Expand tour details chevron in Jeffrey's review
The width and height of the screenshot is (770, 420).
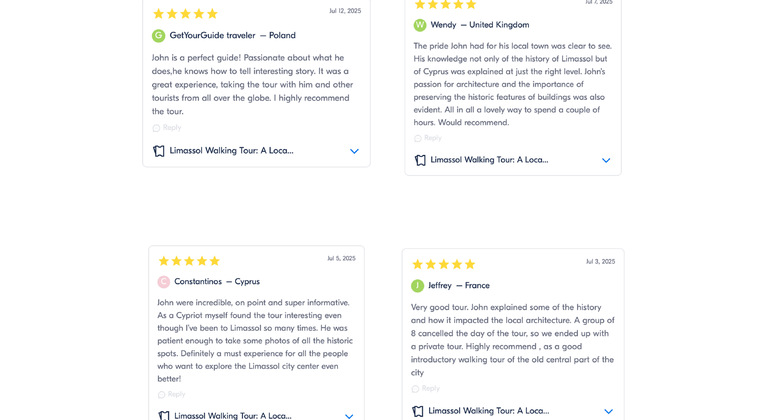pos(608,411)
